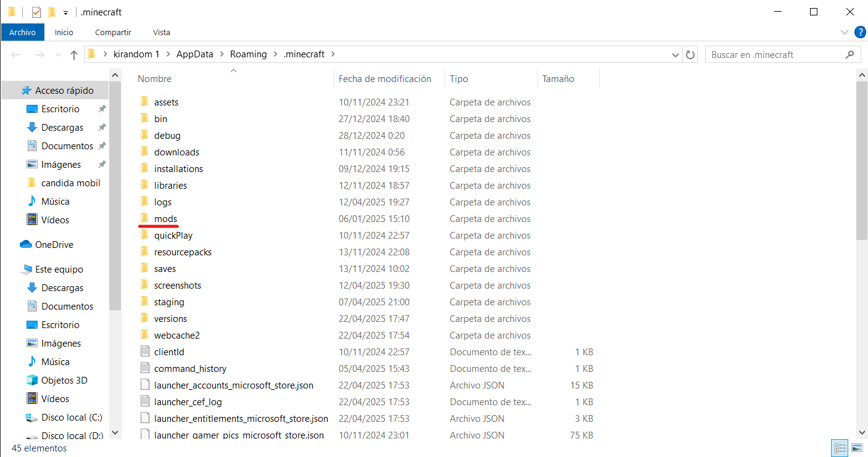Open the Archivo menu
Viewport: 868px width, 457px height.
point(22,32)
